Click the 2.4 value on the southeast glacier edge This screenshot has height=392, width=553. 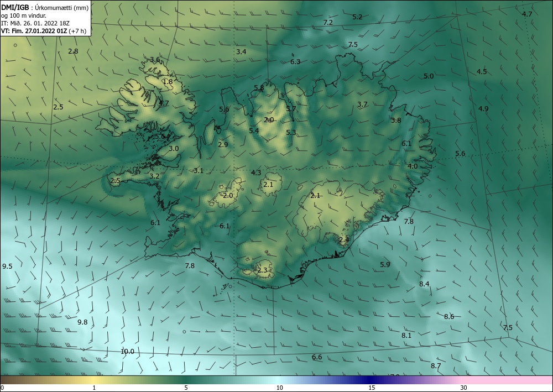tap(344, 240)
